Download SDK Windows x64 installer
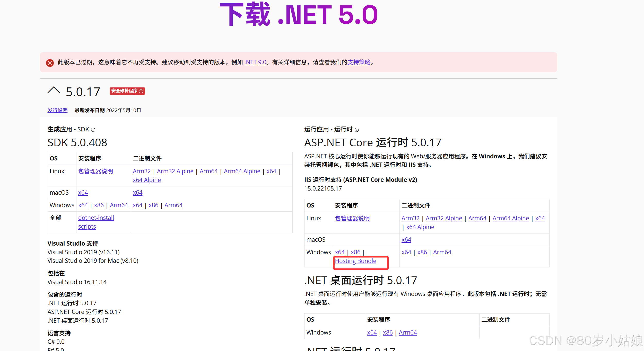Viewport: 644px width, 351px height. (83, 205)
